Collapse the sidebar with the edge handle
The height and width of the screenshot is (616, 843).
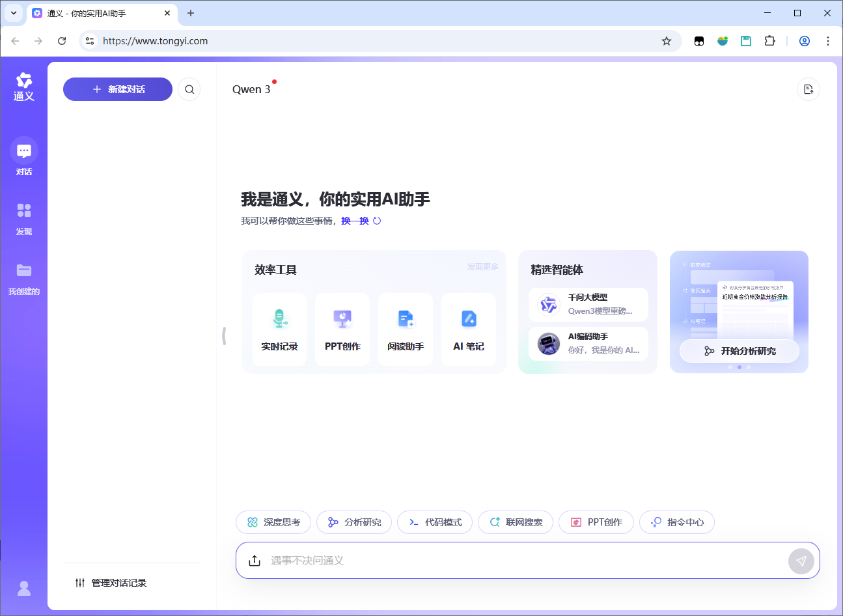click(224, 335)
